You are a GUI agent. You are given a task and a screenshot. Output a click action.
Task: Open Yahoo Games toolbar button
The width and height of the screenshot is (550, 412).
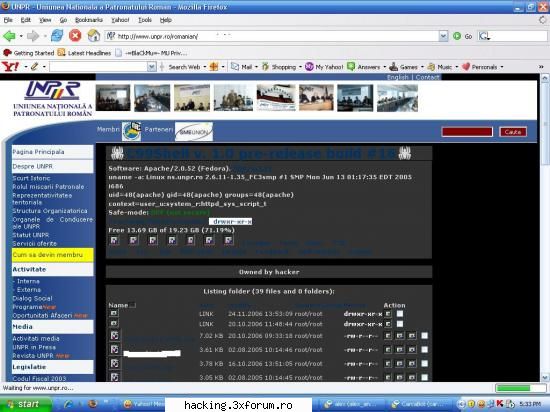coord(403,67)
